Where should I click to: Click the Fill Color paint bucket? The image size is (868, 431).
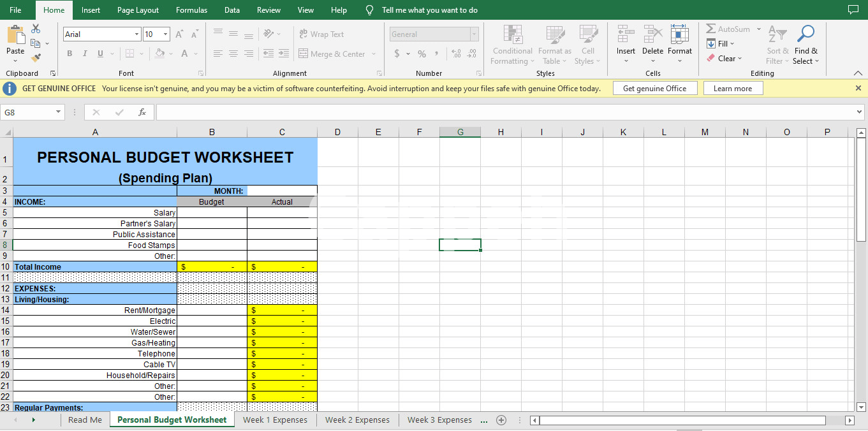(159, 54)
